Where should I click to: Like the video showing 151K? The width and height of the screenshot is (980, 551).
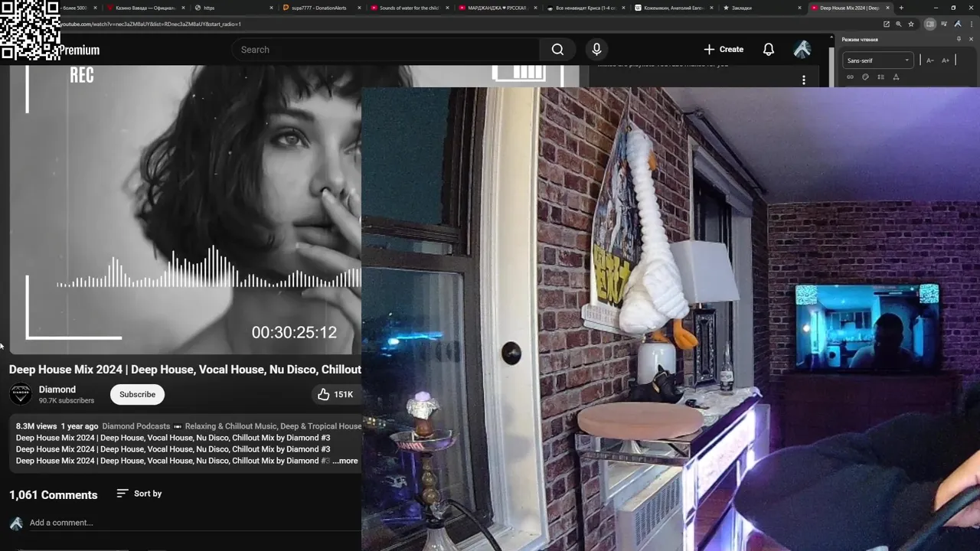(x=335, y=394)
